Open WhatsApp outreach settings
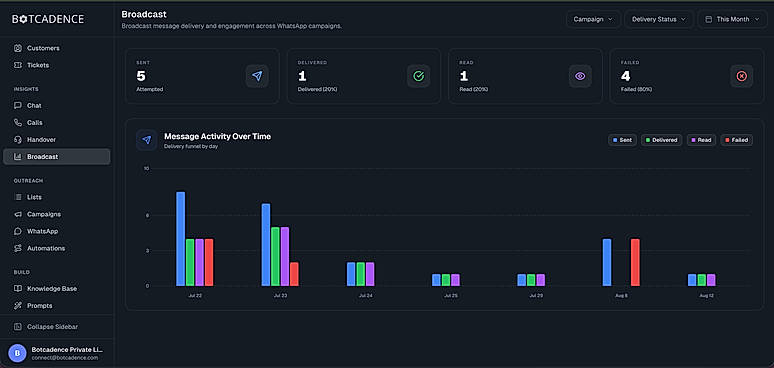Image resolution: width=774 pixels, height=368 pixels. (x=57, y=231)
